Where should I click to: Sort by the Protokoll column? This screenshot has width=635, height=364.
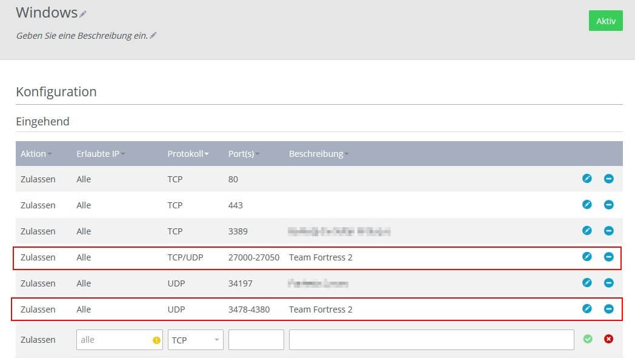click(x=188, y=154)
